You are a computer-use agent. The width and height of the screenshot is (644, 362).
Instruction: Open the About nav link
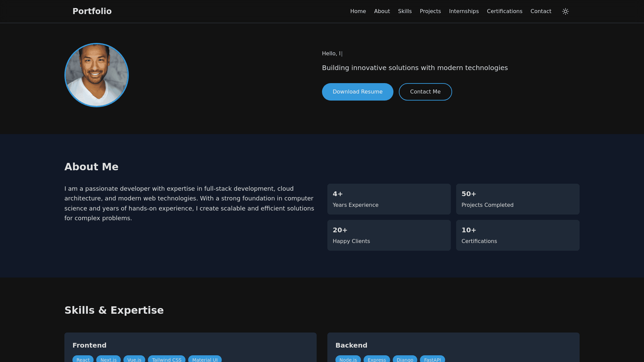pyautogui.click(x=382, y=11)
